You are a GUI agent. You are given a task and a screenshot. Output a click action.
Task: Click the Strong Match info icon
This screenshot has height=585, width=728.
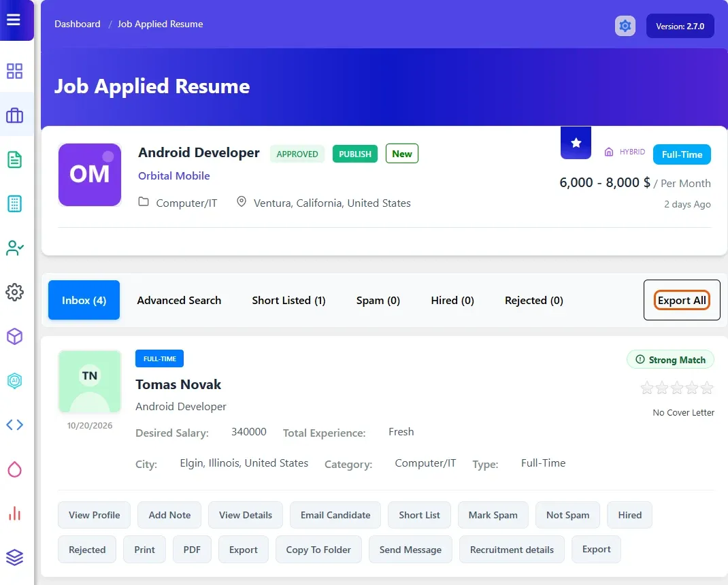click(640, 359)
